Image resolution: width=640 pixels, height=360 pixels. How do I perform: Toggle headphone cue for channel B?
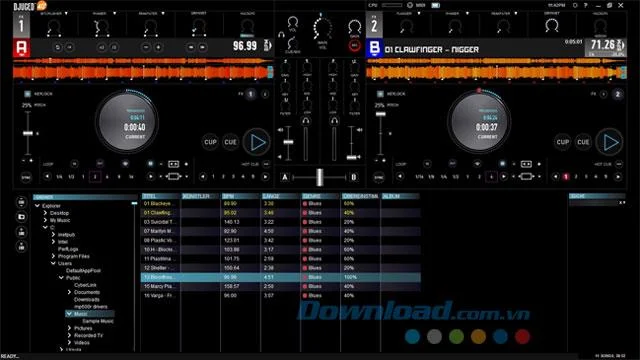(x=334, y=120)
